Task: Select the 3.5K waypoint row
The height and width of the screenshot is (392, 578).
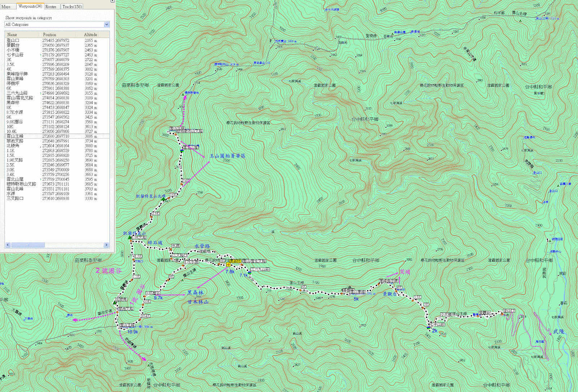Action: tap(57, 64)
